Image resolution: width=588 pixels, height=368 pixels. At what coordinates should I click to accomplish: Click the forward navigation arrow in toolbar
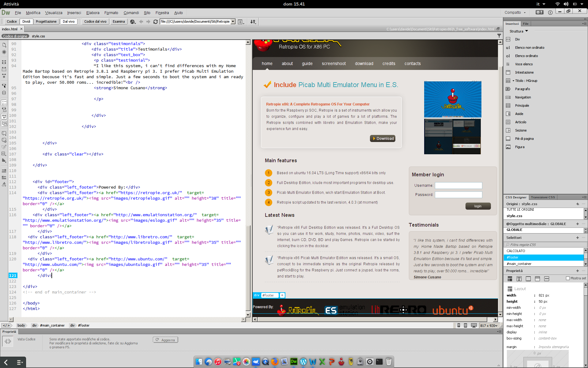coord(148,22)
